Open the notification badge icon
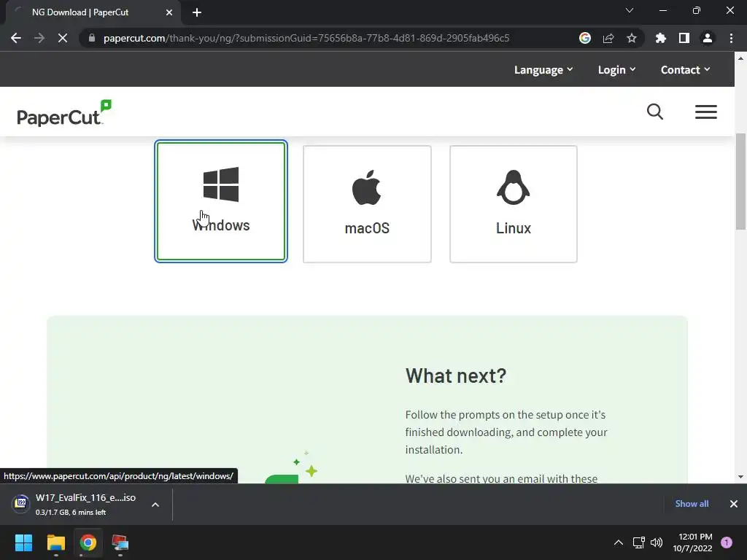 pos(726,542)
